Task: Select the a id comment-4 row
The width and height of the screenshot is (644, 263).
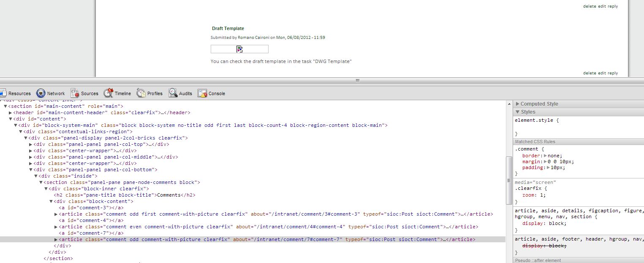Action: [x=91, y=220]
